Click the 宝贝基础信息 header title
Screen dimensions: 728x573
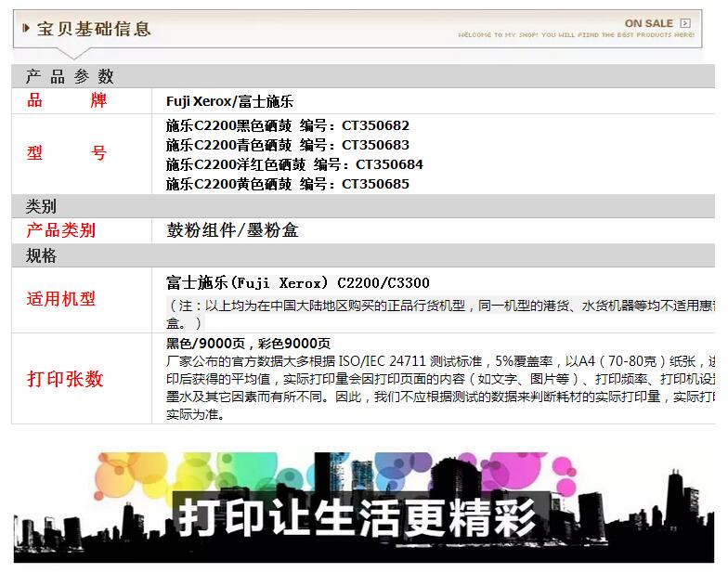pos(95,29)
